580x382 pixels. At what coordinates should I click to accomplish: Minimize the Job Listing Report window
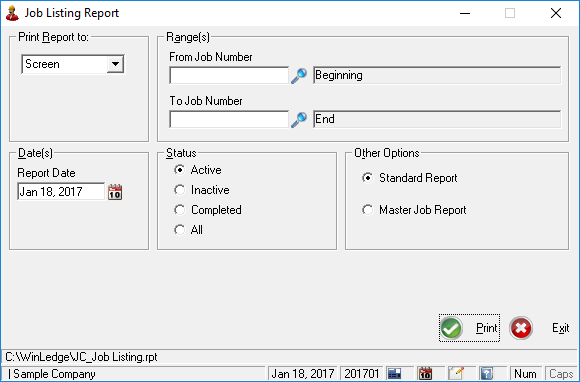click(465, 13)
